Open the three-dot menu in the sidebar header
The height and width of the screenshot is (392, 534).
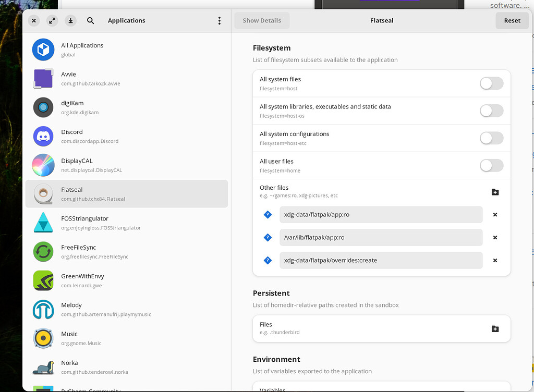coord(219,20)
